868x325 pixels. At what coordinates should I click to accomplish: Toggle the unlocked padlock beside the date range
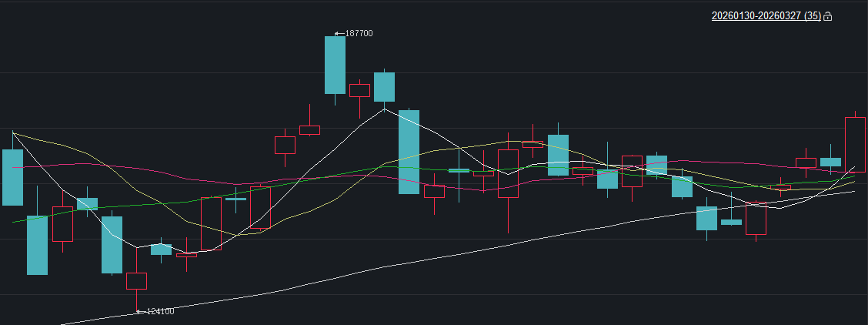(827, 17)
